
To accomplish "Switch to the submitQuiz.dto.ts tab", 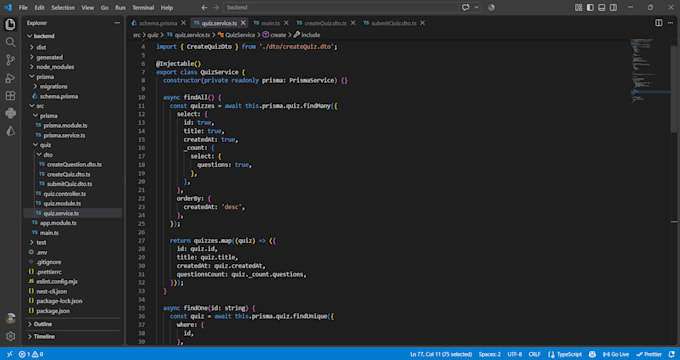I will pyautogui.click(x=393, y=23).
